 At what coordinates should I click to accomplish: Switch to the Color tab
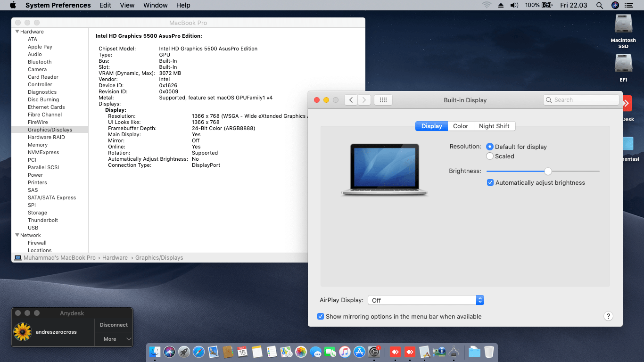tap(461, 126)
